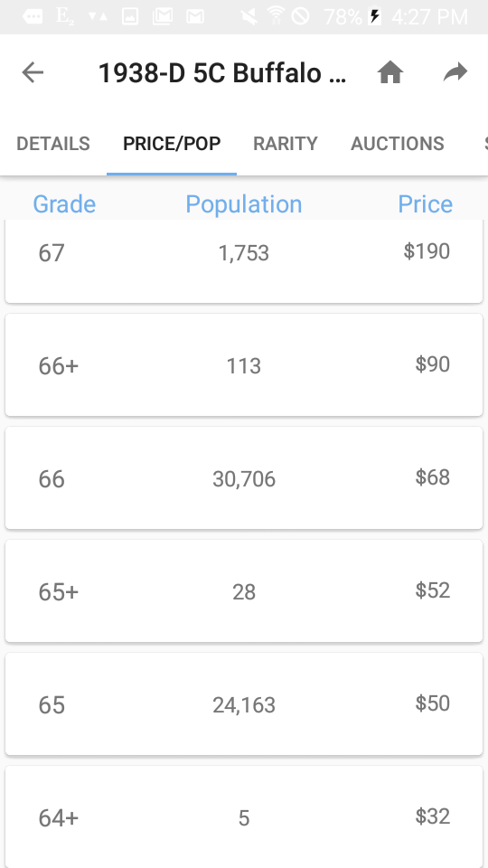This screenshot has width=488, height=868.
Task: Go to home via house icon
Action: click(x=390, y=72)
